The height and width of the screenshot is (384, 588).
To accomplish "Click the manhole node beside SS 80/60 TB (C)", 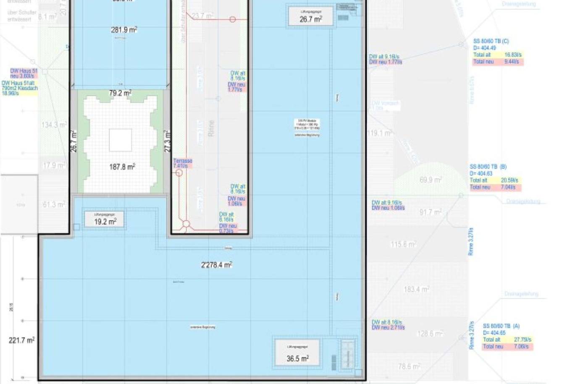I will pyautogui.click(x=461, y=44).
